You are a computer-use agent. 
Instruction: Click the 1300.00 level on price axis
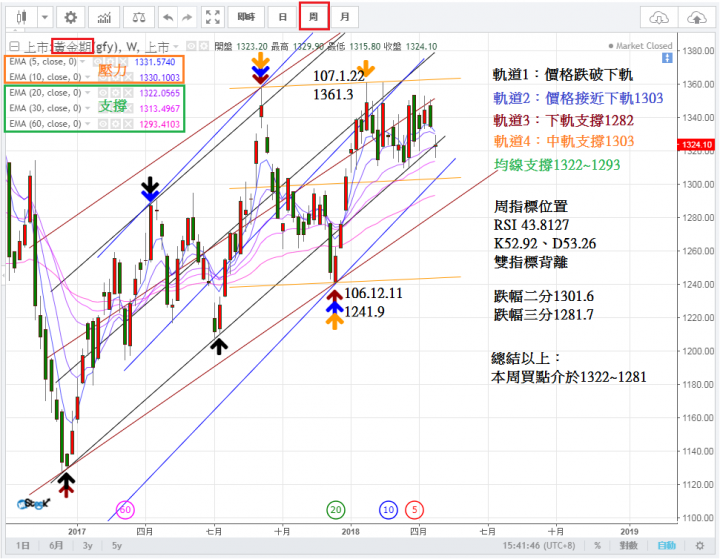click(x=698, y=184)
